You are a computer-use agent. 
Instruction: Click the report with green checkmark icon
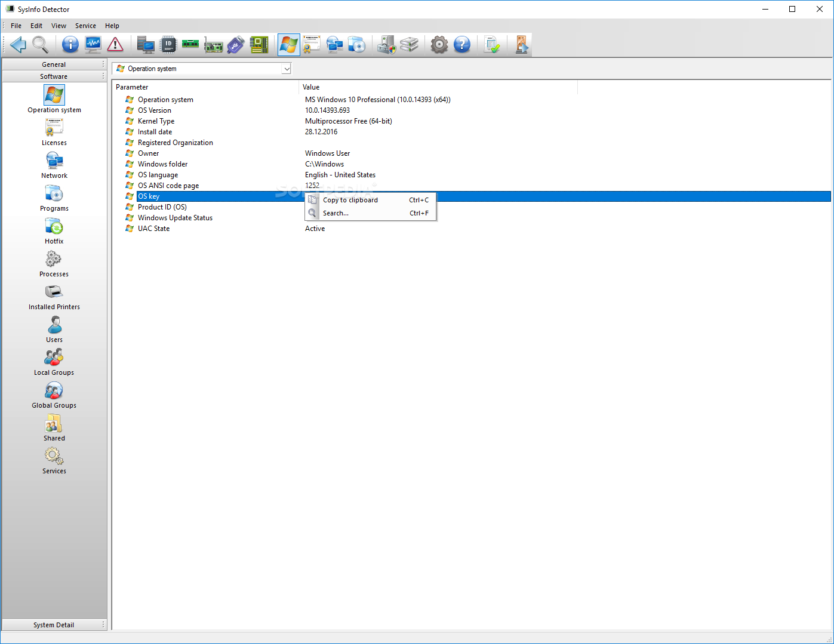tap(492, 45)
